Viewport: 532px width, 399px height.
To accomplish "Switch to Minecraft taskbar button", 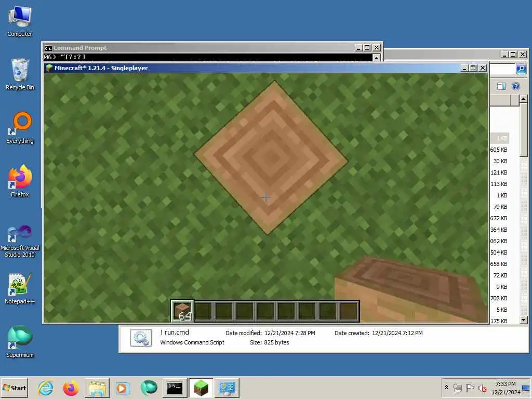I will pyautogui.click(x=201, y=388).
